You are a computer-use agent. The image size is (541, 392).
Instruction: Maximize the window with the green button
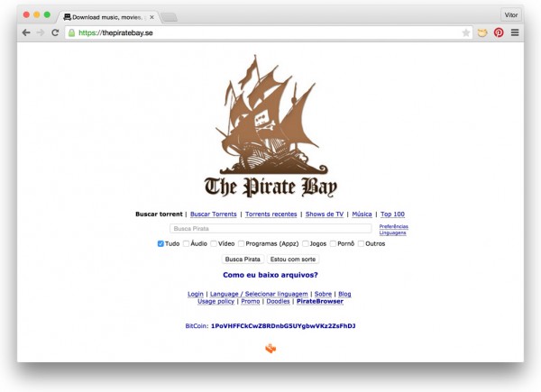pyautogui.click(x=47, y=14)
